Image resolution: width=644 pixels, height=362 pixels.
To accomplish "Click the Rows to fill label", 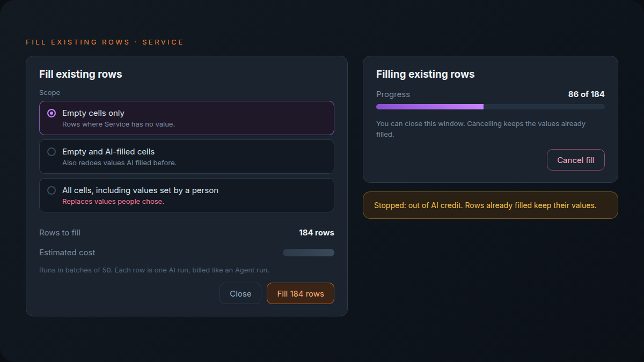I will tap(60, 233).
